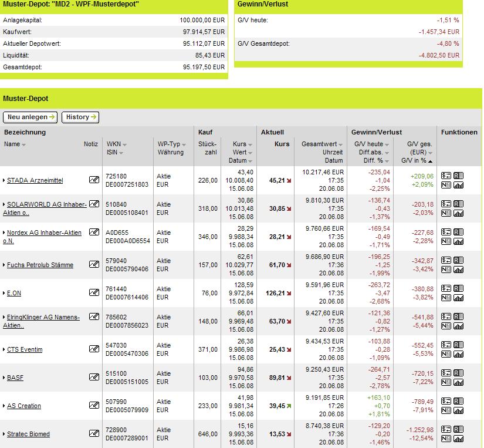484x448 pixels.
Task: Click the $ transaction icon for CTS Eventim
Action: [x=446, y=345]
